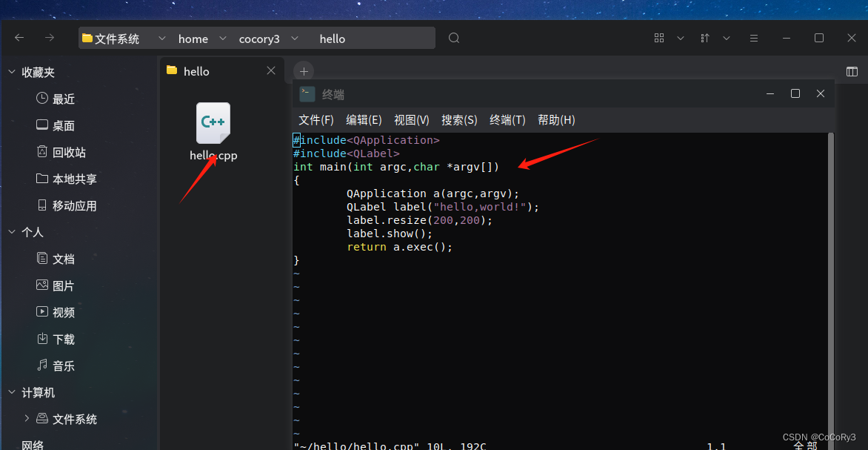The image size is (868, 450).
Task: Open the 文件(F) menu in the terminal
Action: [x=316, y=119]
